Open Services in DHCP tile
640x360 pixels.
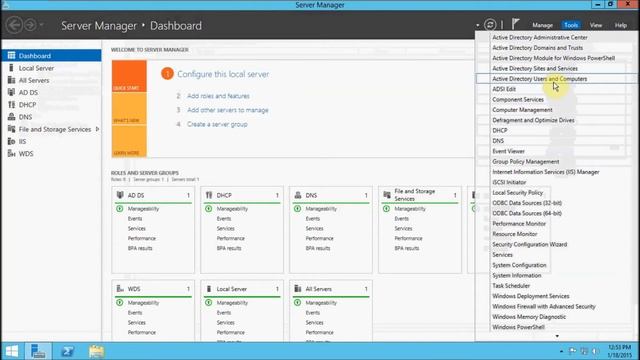pyautogui.click(x=225, y=229)
